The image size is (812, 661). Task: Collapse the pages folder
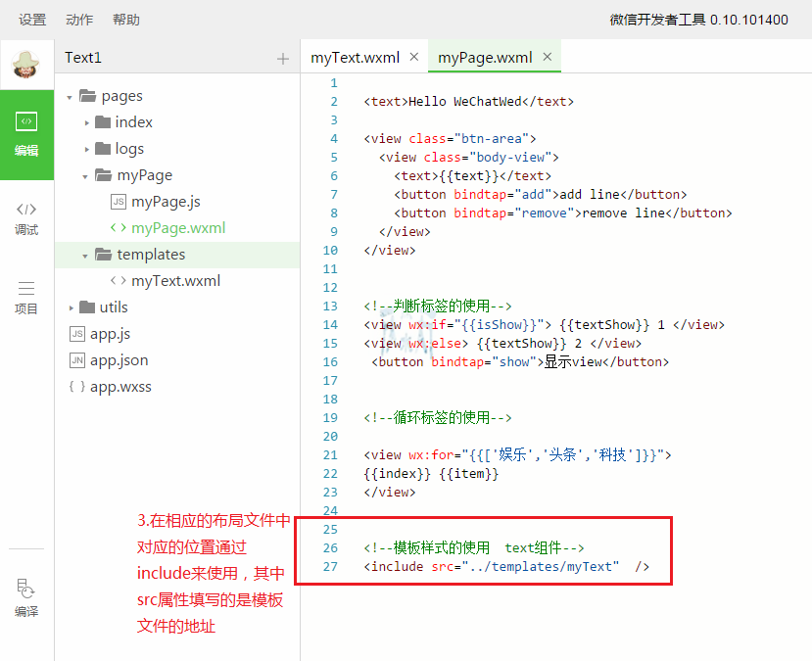tap(71, 96)
